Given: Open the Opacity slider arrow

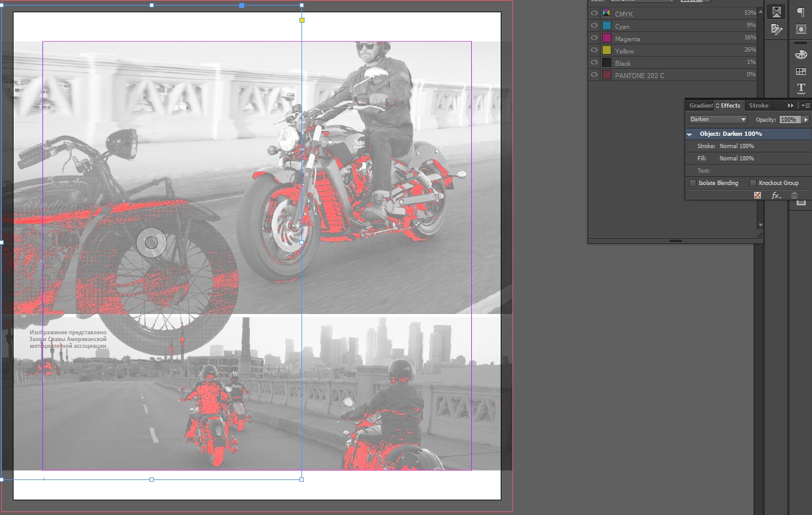Looking at the screenshot, I should coord(806,120).
